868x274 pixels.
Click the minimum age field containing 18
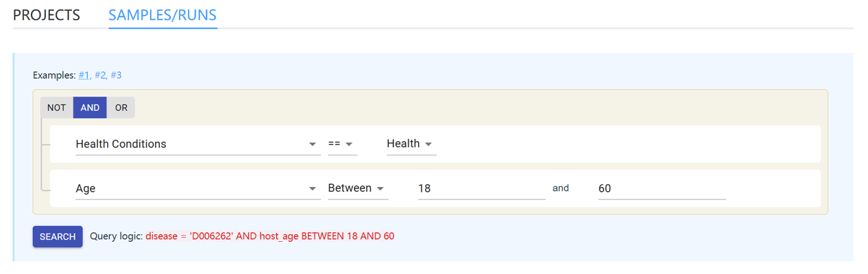(x=481, y=188)
